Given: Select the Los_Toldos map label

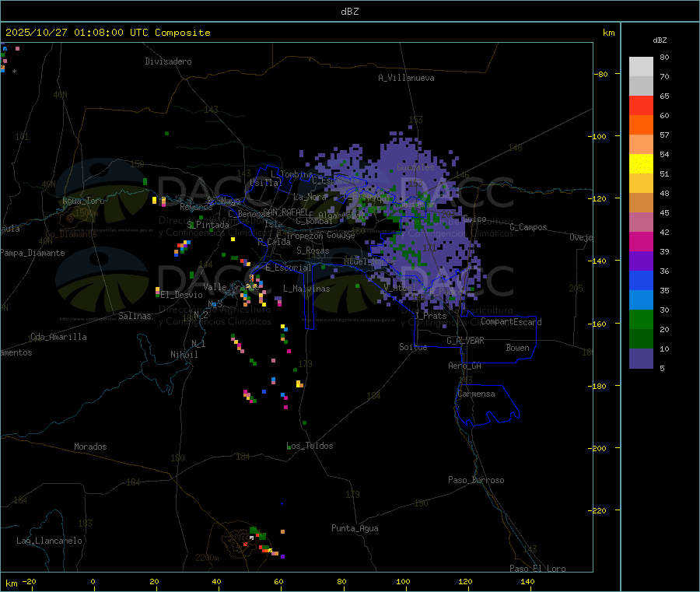Looking at the screenshot, I should click(x=310, y=447).
